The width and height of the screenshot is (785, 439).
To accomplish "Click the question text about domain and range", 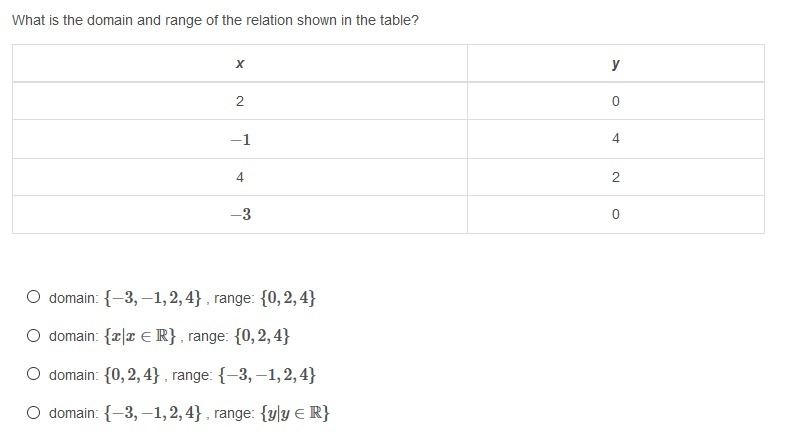I will pyautogui.click(x=215, y=21).
